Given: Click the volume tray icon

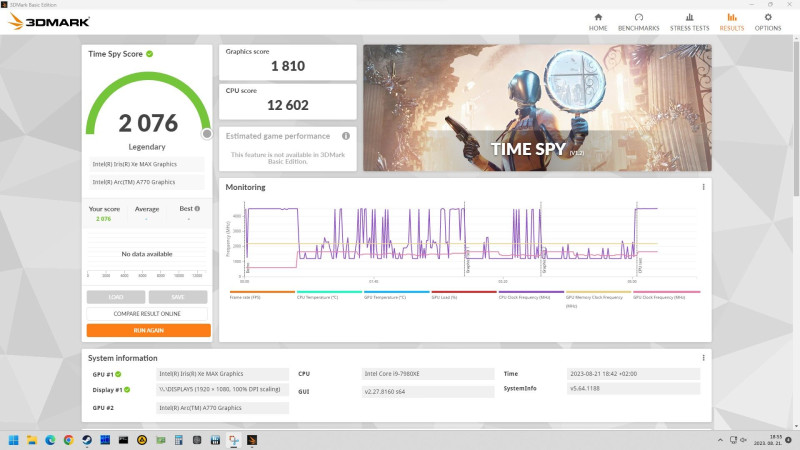Looking at the screenshot, I should (x=743, y=440).
